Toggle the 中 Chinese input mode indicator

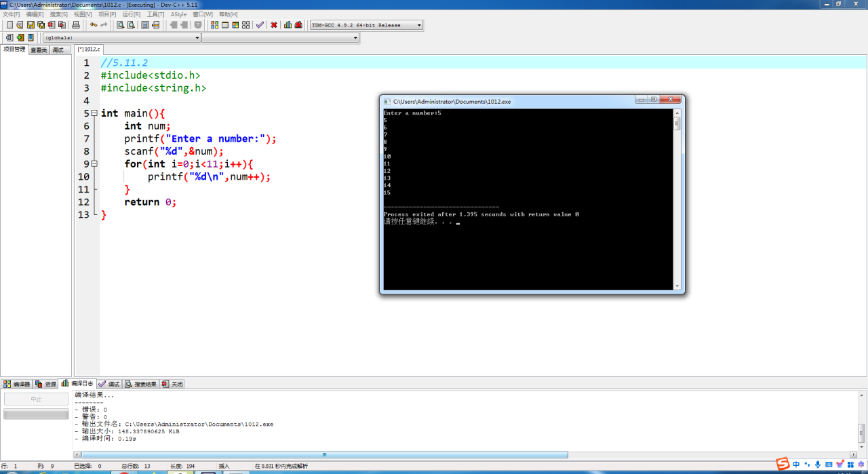tap(796, 465)
